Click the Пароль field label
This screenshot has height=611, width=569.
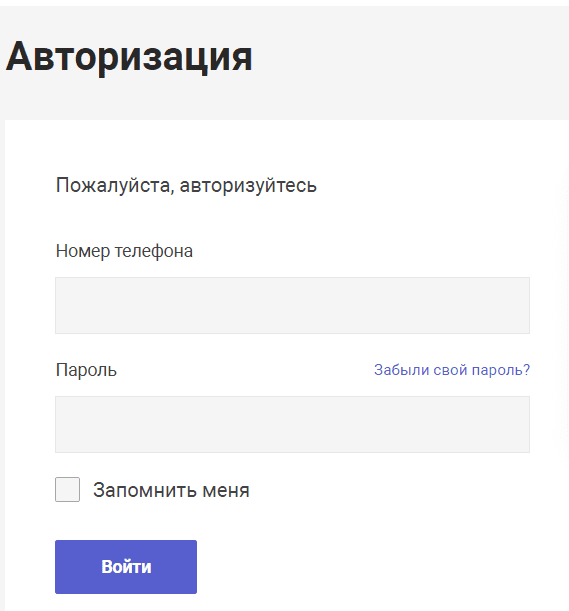pos(86,370)
